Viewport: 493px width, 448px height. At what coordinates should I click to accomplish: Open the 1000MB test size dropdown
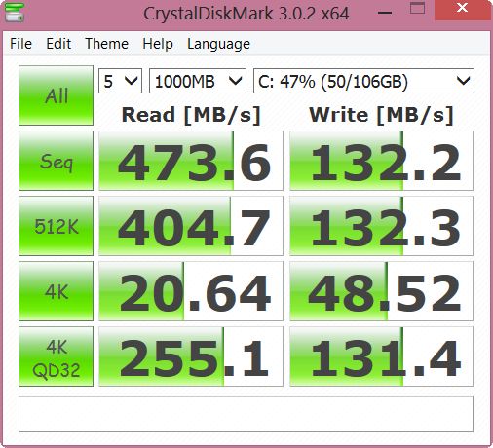[198, 81]
